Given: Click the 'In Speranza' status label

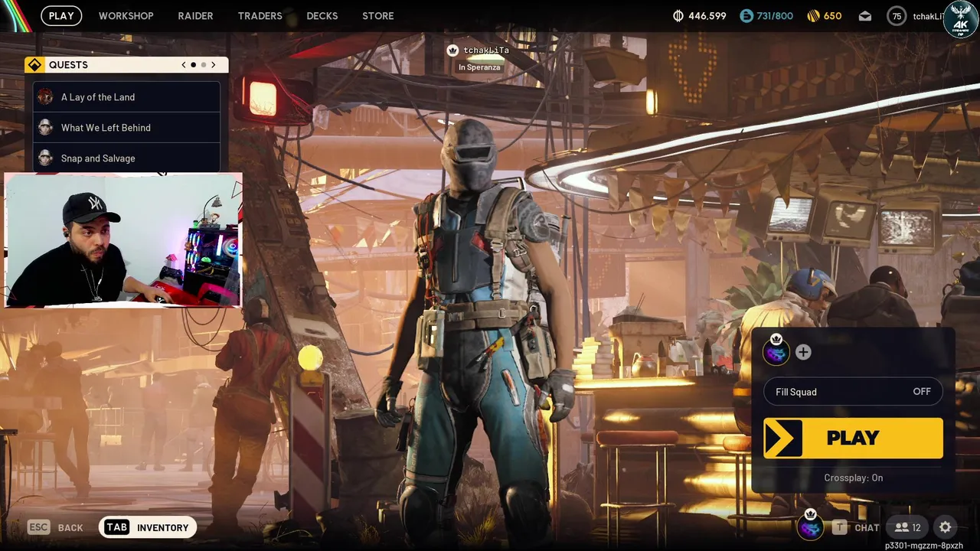Looking at the screenshot, I should pos(479,67).
